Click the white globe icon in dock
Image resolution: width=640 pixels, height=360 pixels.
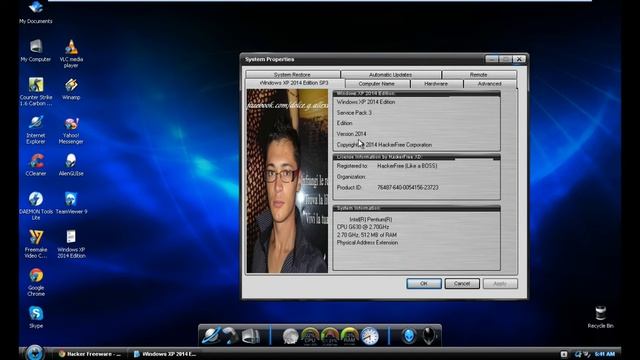tap(290, 337)
